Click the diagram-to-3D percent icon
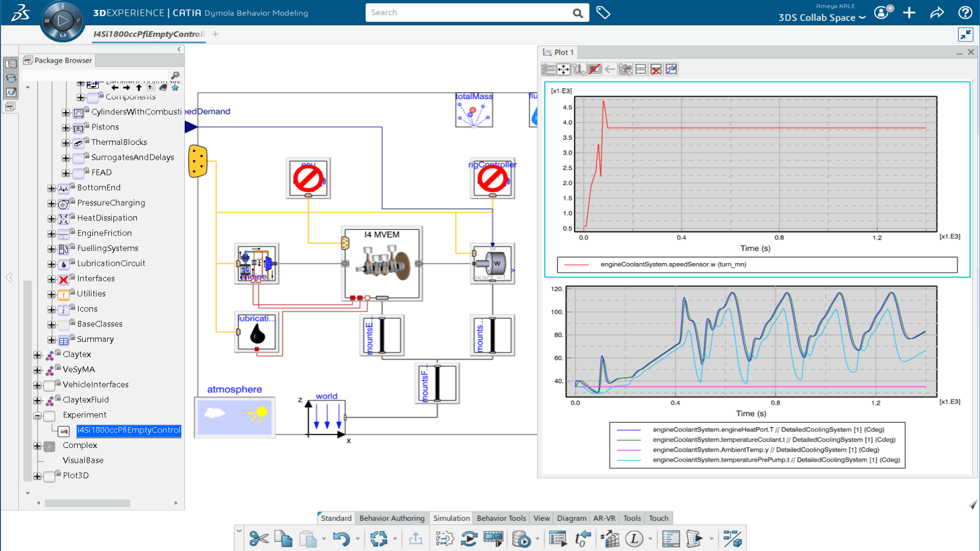 [732, 538]
